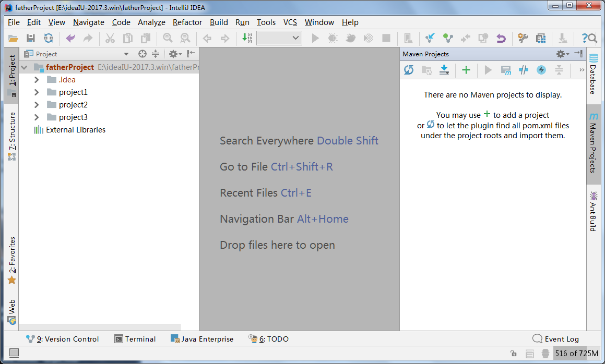Open the run configuration combo box
Image resolution: width=605 pixels, height=364 pixels.
click(279, 38)
